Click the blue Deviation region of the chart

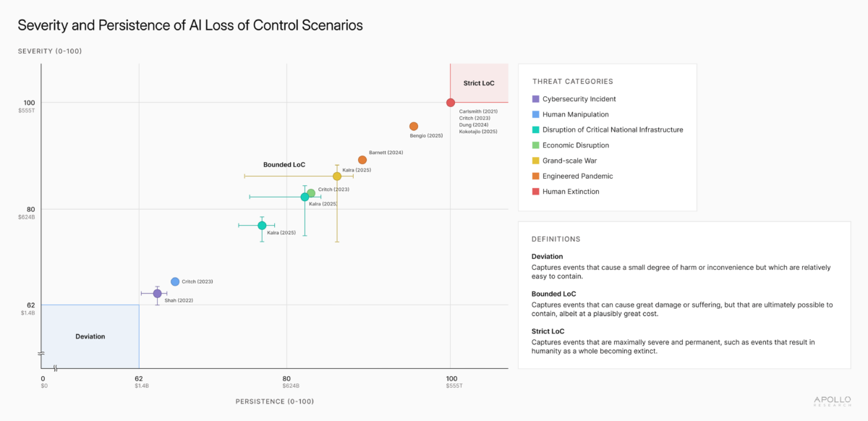click(90, 336)
